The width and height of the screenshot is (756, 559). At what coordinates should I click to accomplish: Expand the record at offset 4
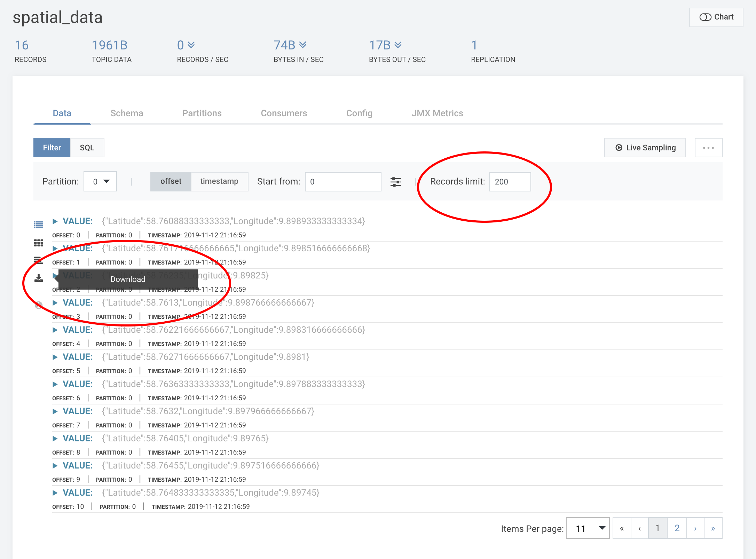(55, 330)
